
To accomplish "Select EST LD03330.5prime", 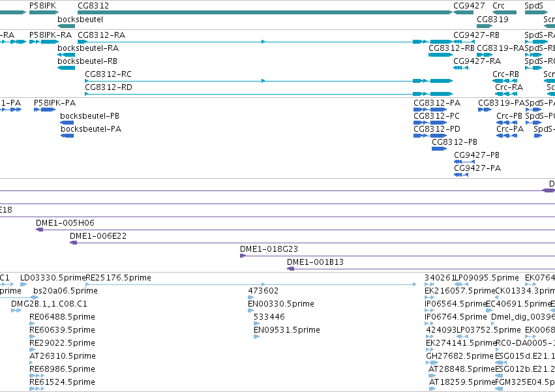I will coord(23,284).
